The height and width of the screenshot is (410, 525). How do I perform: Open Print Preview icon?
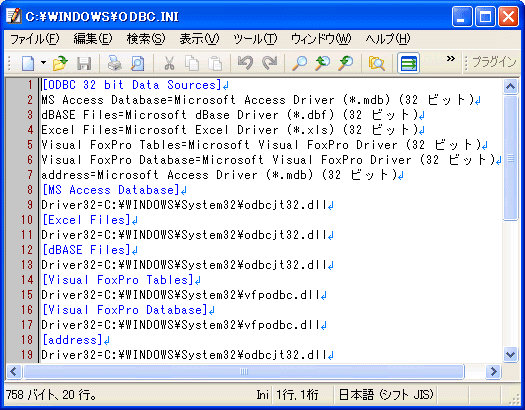[138, 63]
